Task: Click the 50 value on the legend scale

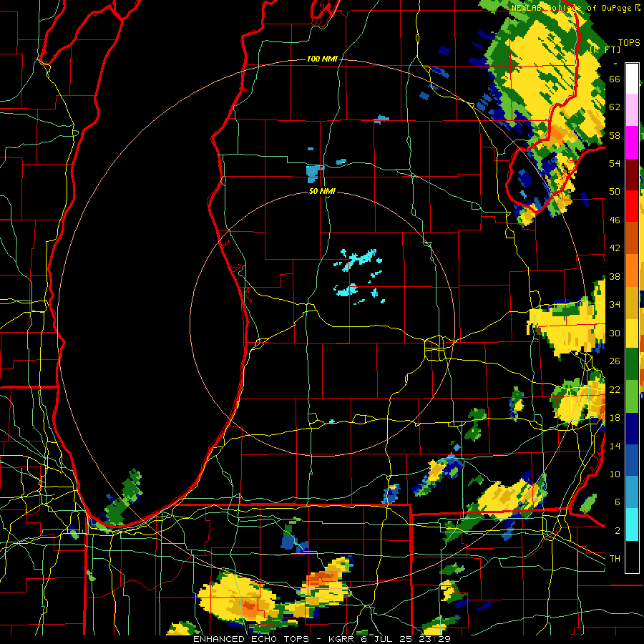Action: point(615,192)
